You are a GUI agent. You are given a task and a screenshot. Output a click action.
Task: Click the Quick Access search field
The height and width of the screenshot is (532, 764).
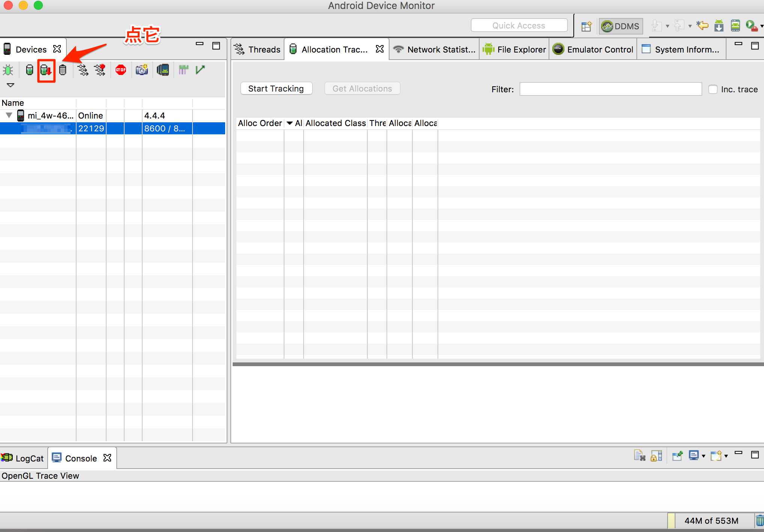pos(519,26)
